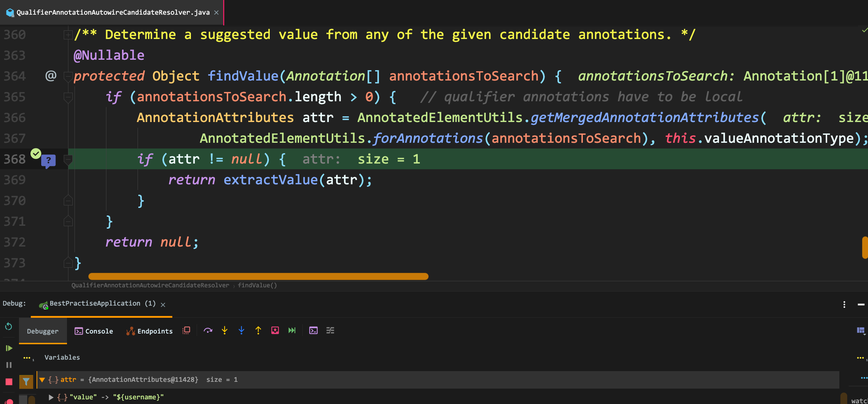Expand the "value" -> "${username}" entry
Image resolution: width=868 pixels, height=404 pixels.
pos(51,397)
